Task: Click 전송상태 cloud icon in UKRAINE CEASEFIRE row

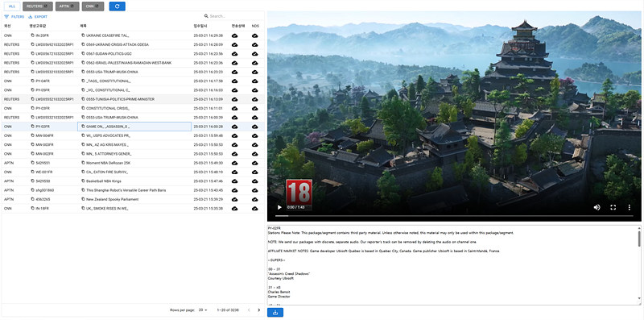Action: (234, 35)
